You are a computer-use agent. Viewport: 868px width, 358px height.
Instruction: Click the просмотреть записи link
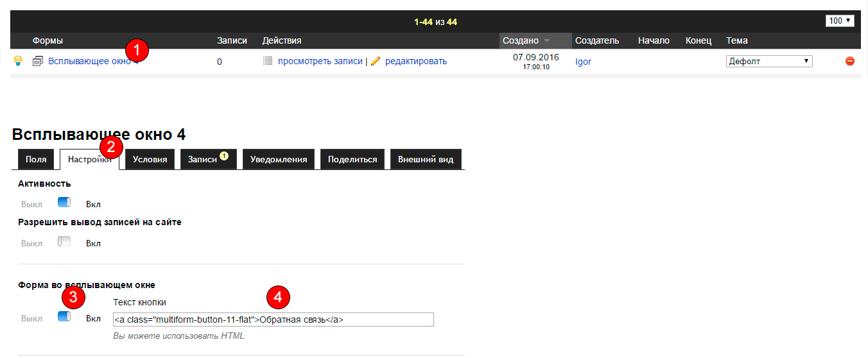coord(320,61)
